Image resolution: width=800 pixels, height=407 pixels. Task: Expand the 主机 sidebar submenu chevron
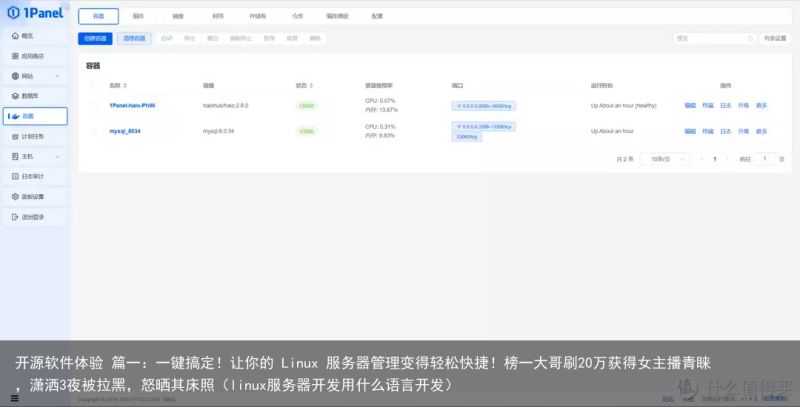coord(57,157)
